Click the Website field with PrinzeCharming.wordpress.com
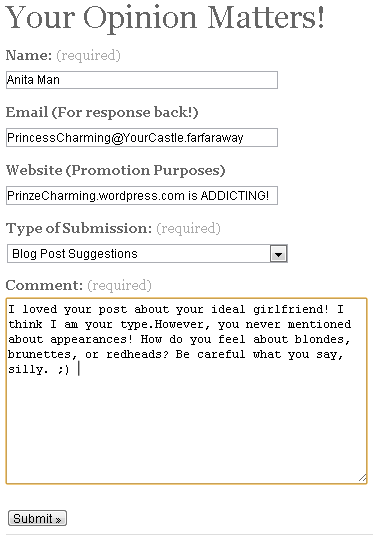Screen dimensions: 373x536 point(142,196)
